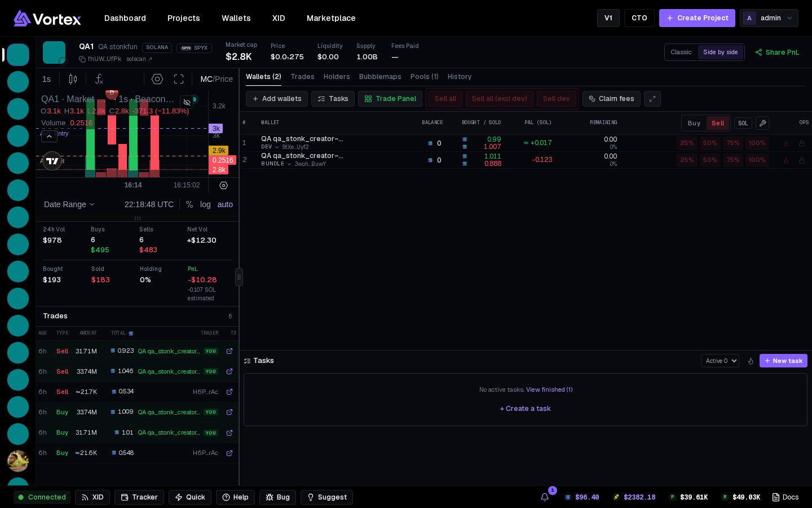Open the wallet settings wrench icon

click(x=762, y=123)
